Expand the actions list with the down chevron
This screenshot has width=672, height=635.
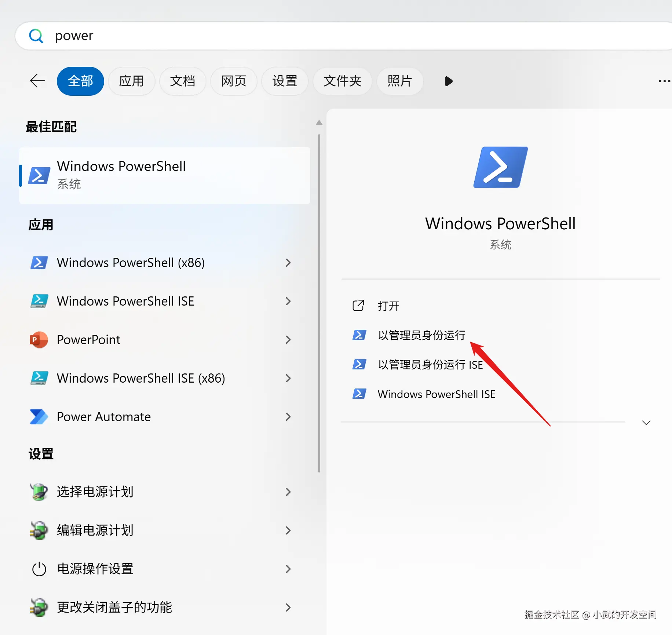pos(646,423)
